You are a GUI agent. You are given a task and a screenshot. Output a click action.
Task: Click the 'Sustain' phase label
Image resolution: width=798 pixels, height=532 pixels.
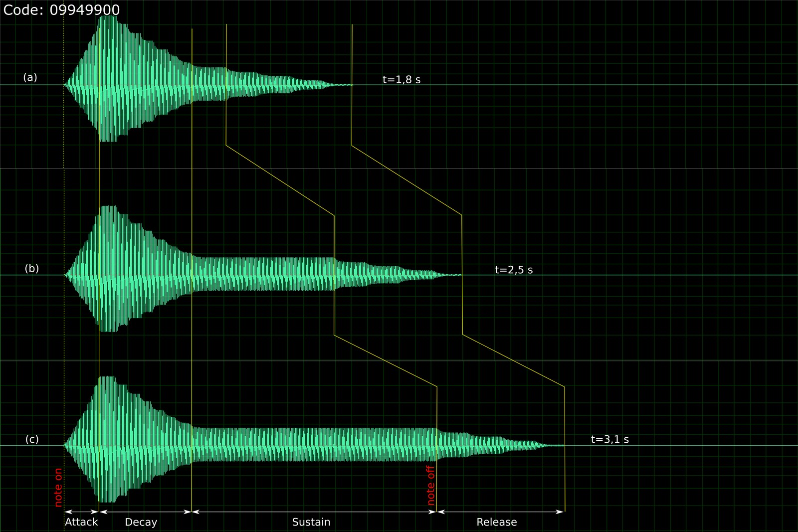311,522
